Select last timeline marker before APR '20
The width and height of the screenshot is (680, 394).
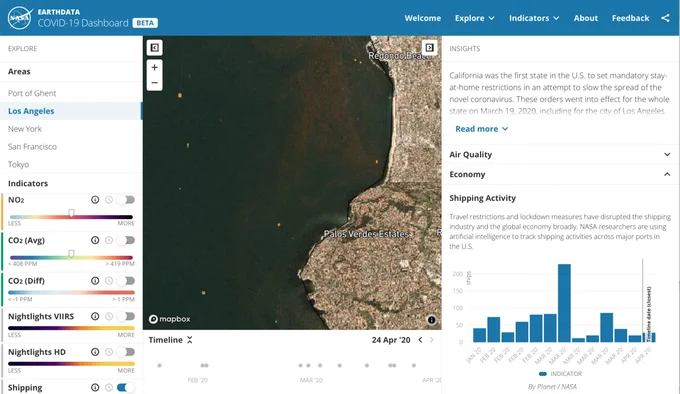click(414, 365)
